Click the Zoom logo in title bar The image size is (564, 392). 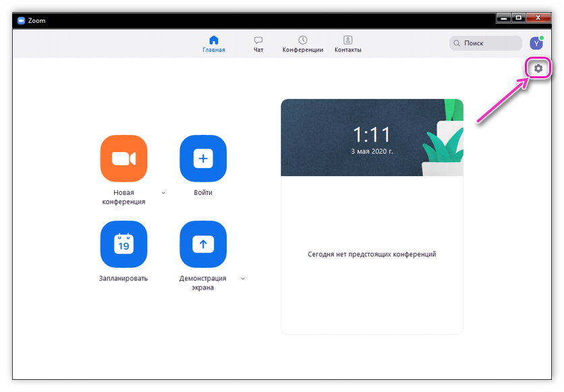pos(21,20)
